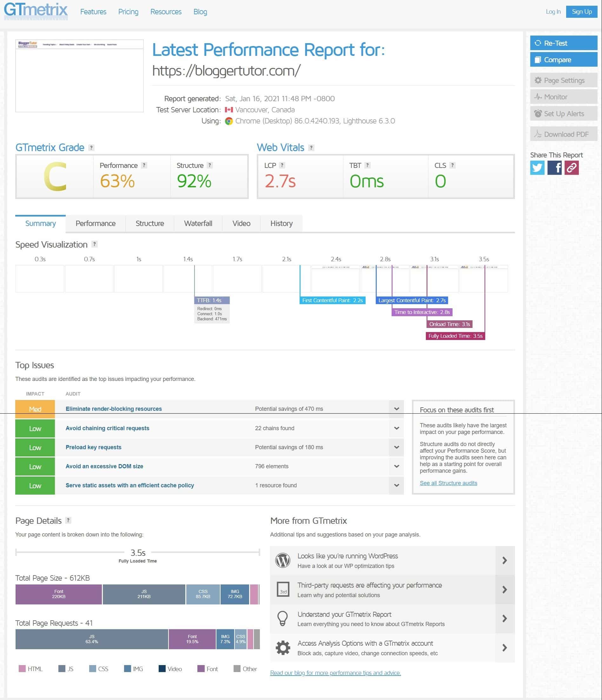
Task: Switch to the Structure tab
Action: (150, 223)
